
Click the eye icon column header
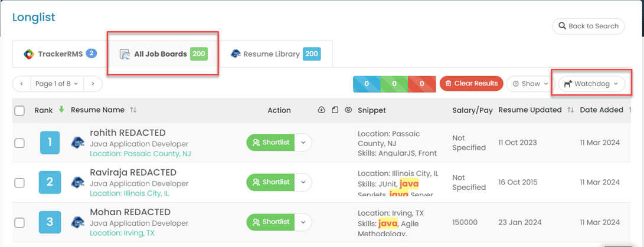tap(348, 110)
